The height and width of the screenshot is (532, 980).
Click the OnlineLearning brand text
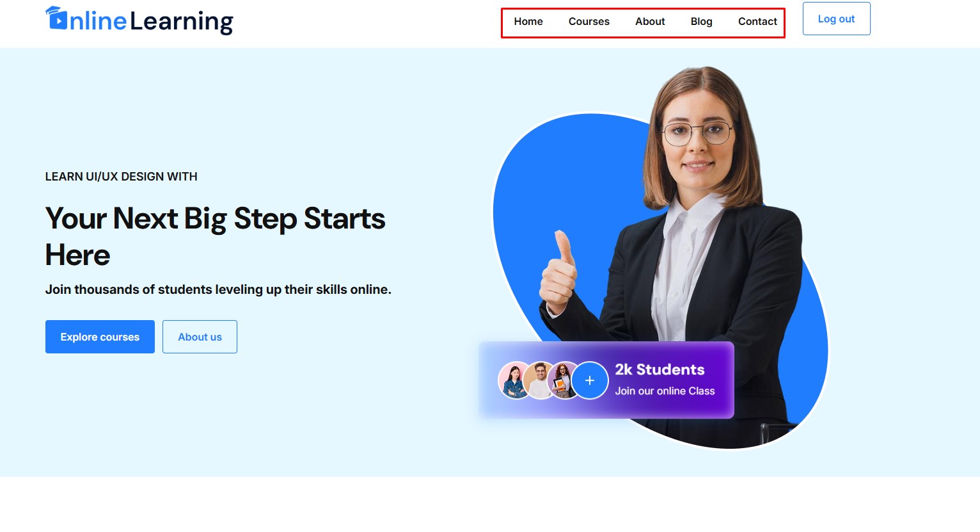point(151,21)
